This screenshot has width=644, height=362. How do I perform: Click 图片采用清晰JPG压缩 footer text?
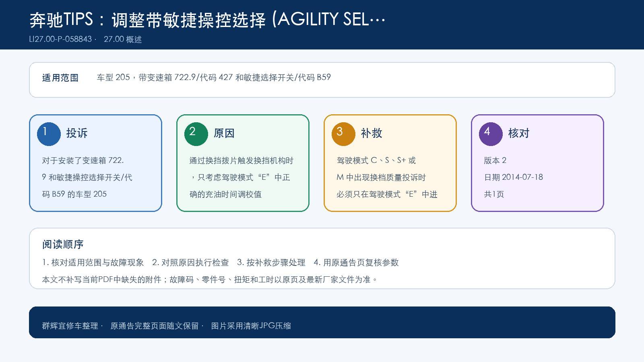(x=251, y=326)
